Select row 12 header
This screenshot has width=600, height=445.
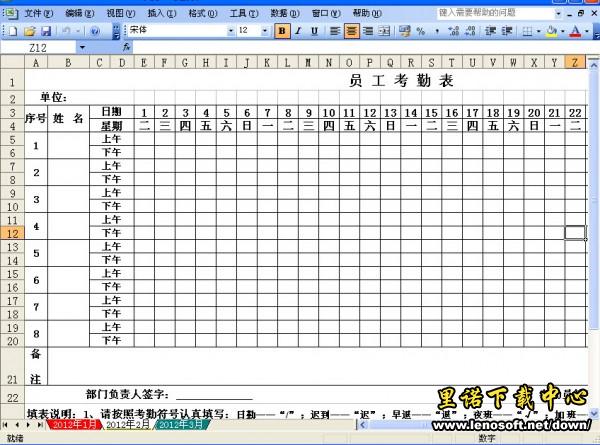(x=12, y=233)
